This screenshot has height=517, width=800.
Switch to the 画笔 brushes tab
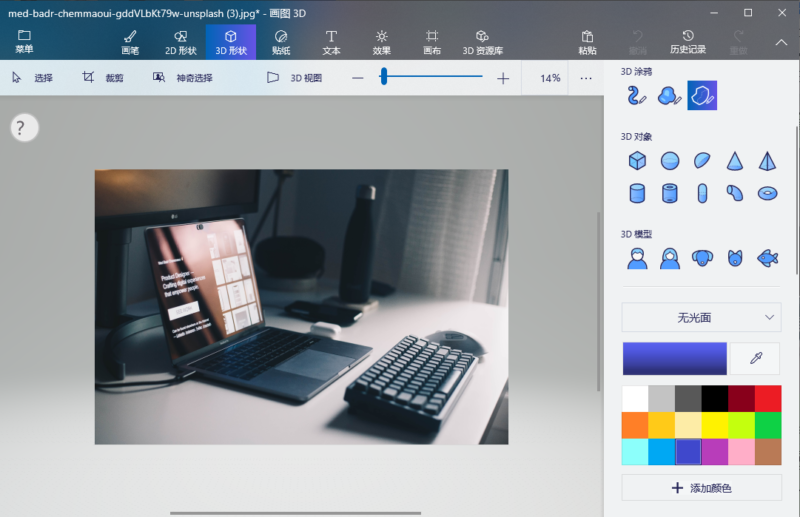click(130, 42)
